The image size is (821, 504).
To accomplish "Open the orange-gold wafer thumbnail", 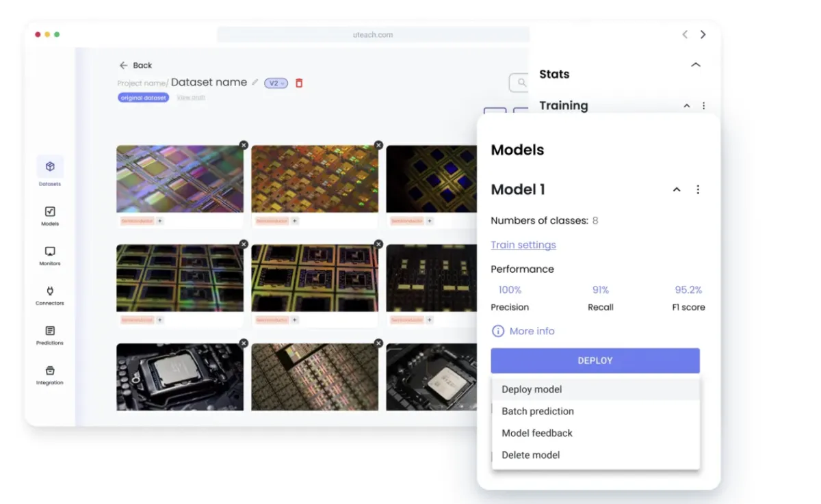I will tap(315, 178).
